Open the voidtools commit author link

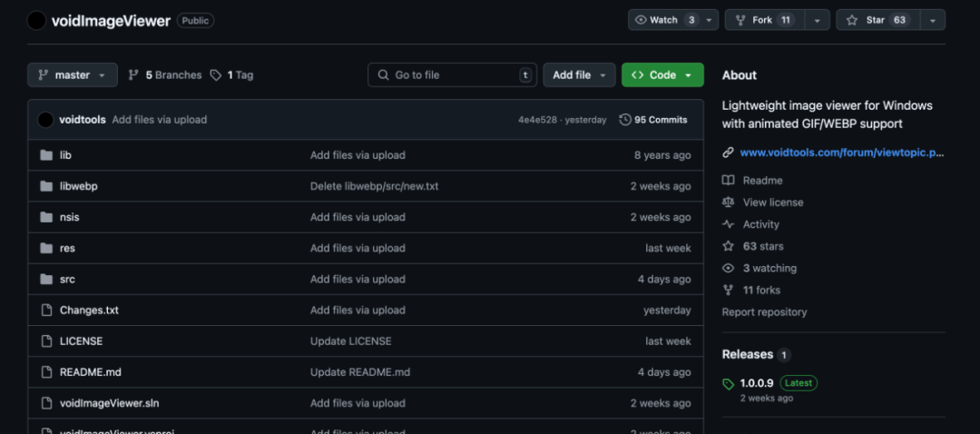pyautogui.click(x=83, y=120)
